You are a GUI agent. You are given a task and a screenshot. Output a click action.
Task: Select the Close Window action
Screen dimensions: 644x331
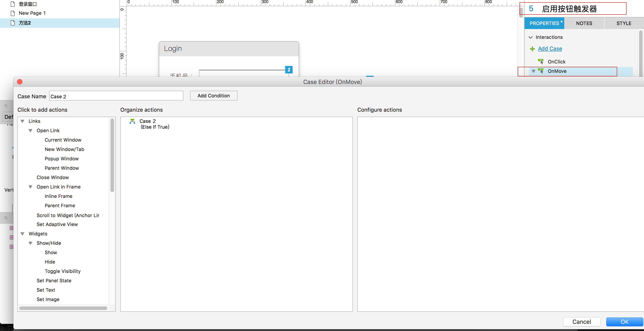[53, 178]
